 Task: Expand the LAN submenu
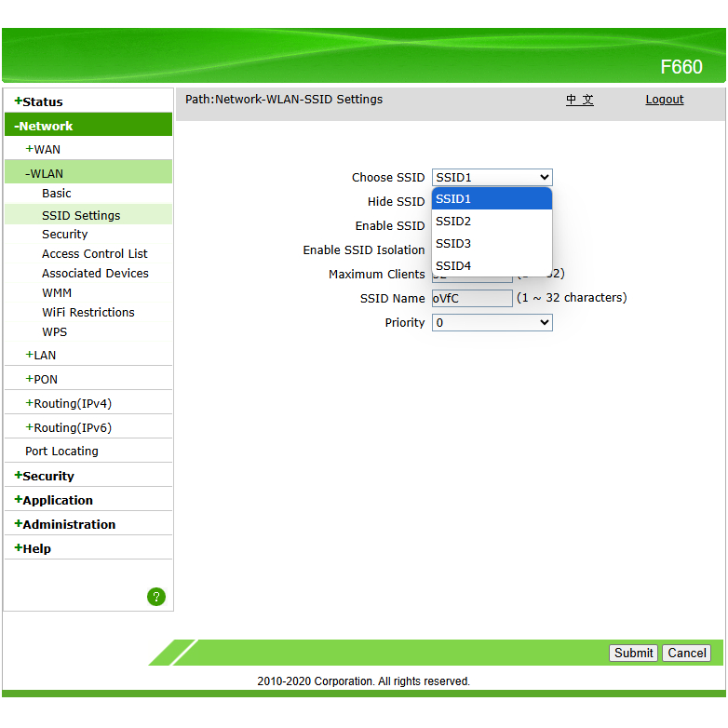click(41, 355)
